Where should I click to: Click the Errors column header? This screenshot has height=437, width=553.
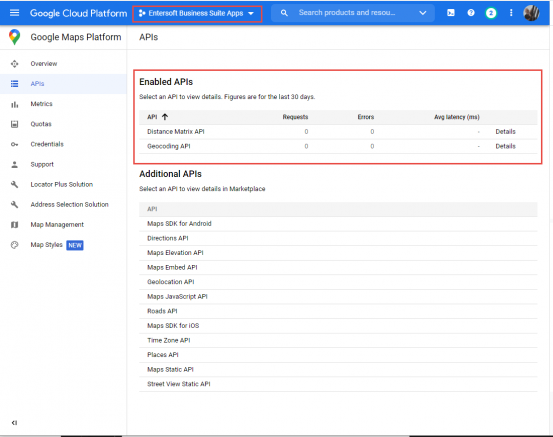coord(366,117)
